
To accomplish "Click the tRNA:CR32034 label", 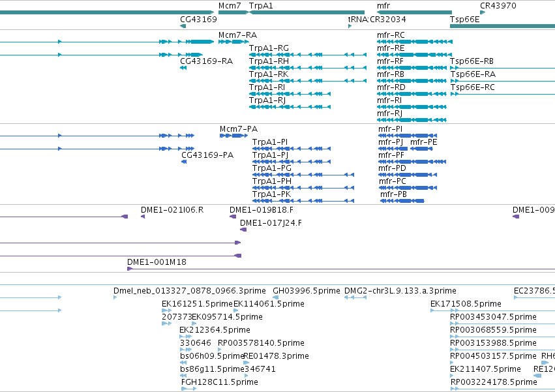I will click(377, 19).
